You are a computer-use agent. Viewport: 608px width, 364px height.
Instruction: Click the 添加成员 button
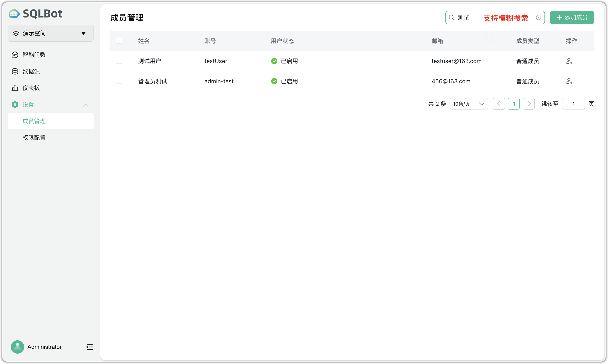(x=572, y=17)
